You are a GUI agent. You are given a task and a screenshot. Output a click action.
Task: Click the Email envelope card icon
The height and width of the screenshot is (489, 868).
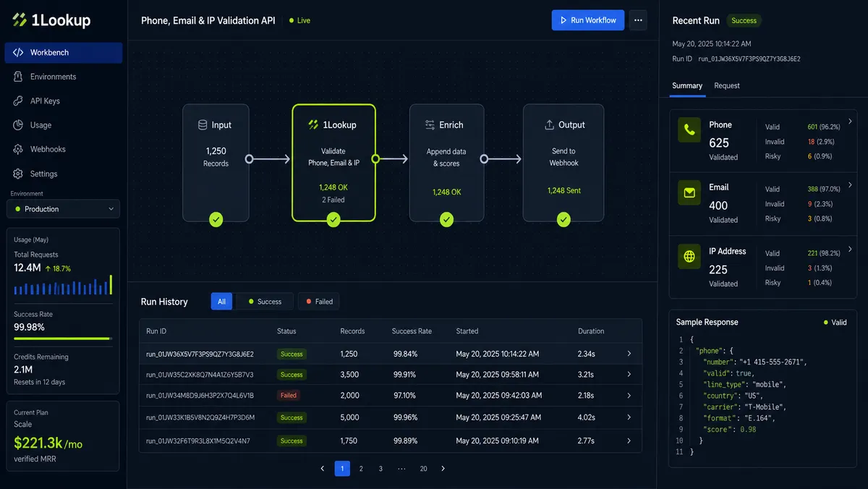coord(689,193)
